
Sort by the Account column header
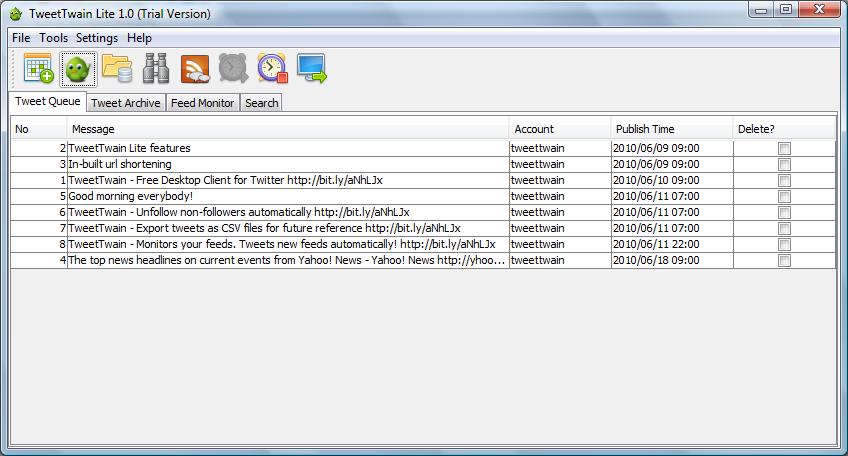click(560, 129)
